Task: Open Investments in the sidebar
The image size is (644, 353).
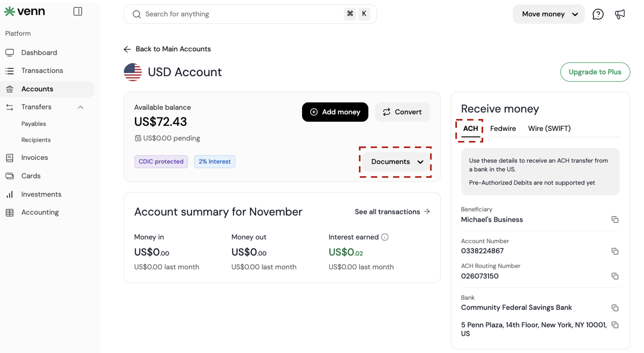Action: [41, 194]
